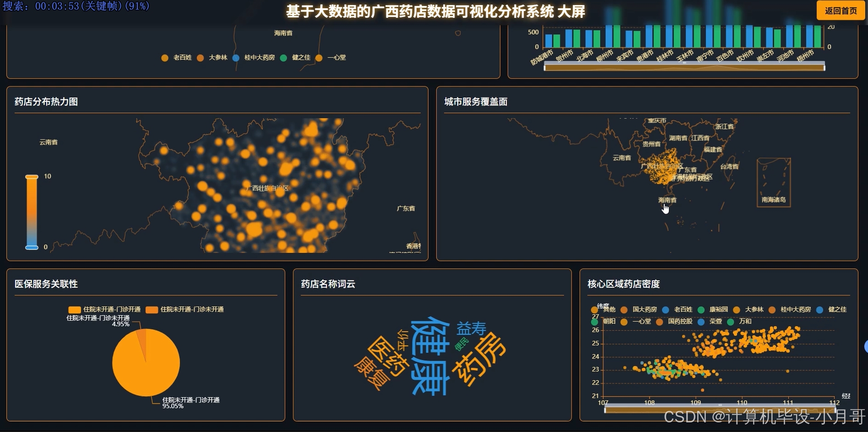Click 贵州省 label on coverage map
Screen dimensions: 868x432
click(x=651, y=144)
